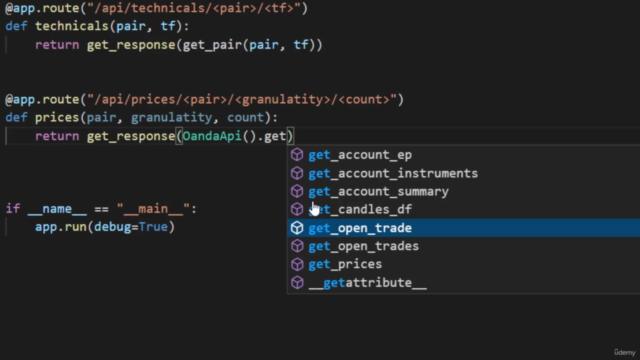
Task: Click the technicals function name
Action: pos(71,26)
